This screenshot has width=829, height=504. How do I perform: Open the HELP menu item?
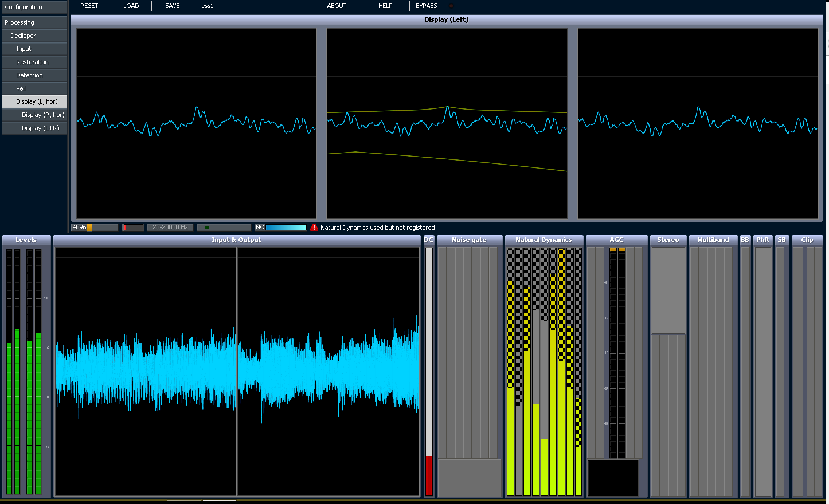tap(385, 6)
